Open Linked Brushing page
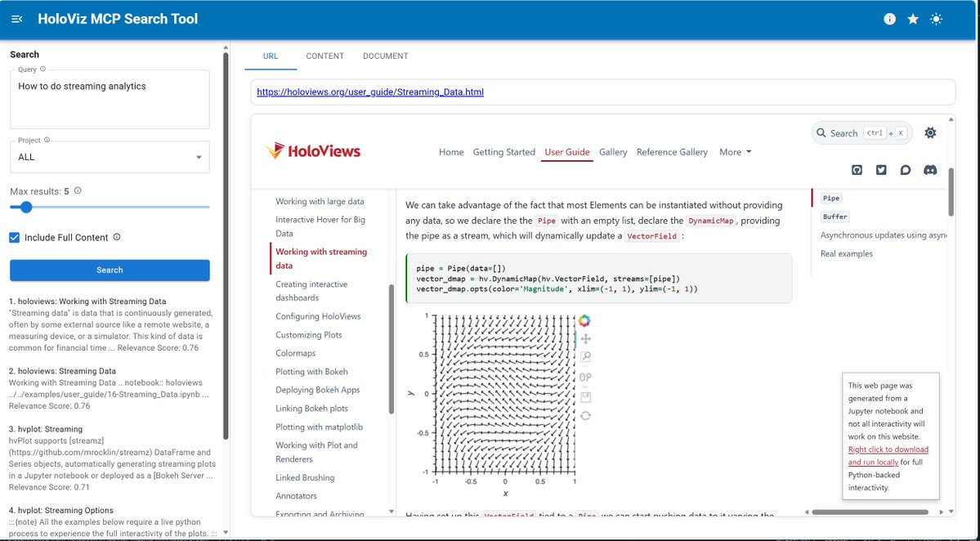 [x=305, y=477]
